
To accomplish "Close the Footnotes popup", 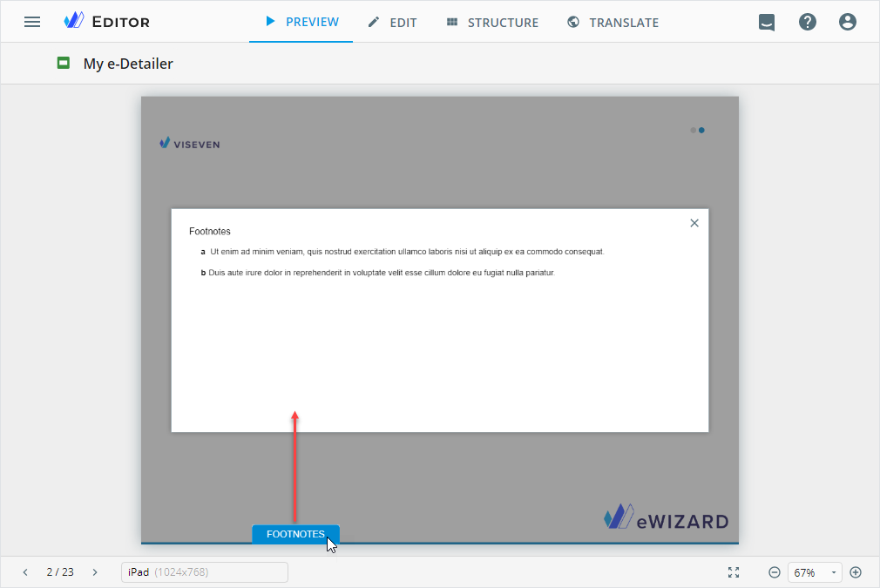I will click(694, 223).
